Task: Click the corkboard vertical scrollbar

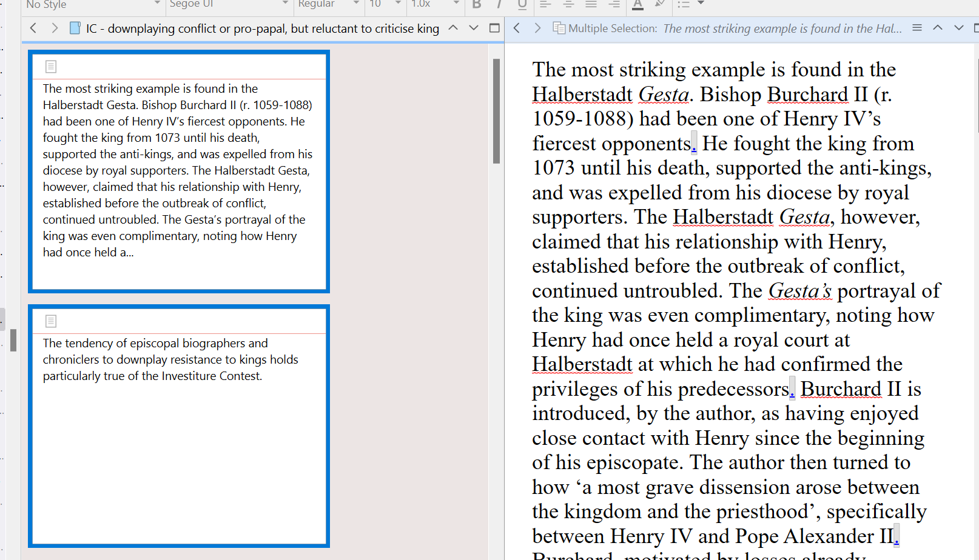Action: coord(496,111)
